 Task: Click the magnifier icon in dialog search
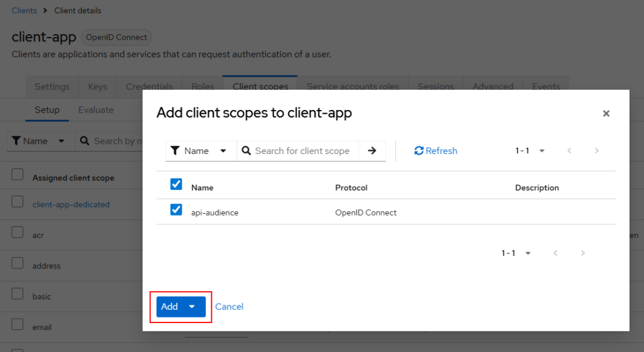click(x=247, y=151)
